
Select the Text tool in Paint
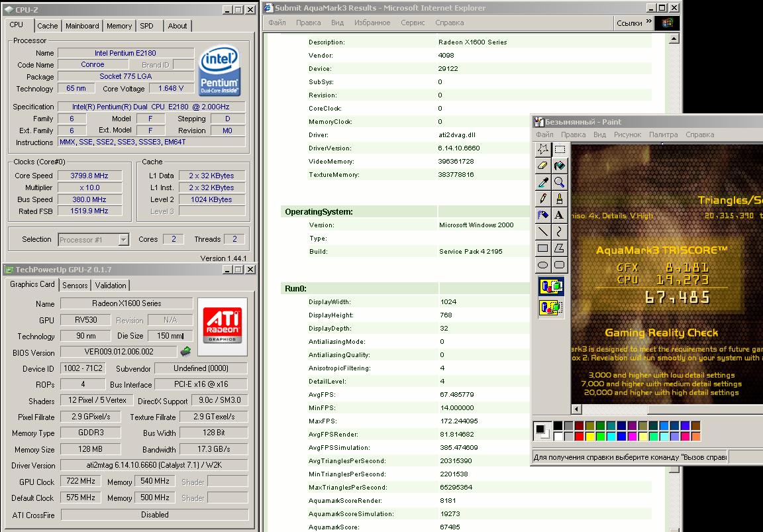point(560,215)
